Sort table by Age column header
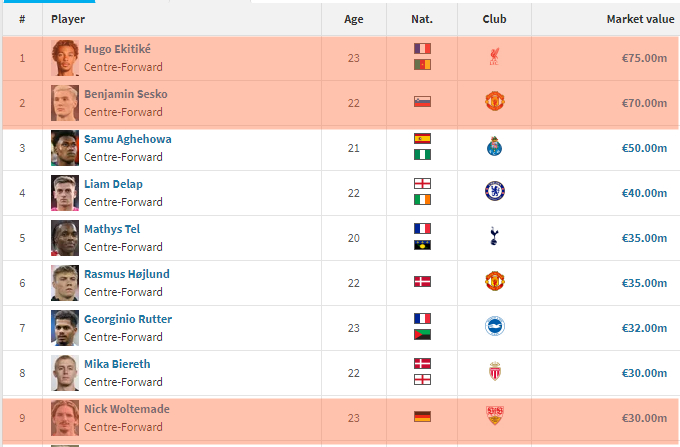Image resolution: width=680 pixels, height=447 pixels. pos(353,19)
